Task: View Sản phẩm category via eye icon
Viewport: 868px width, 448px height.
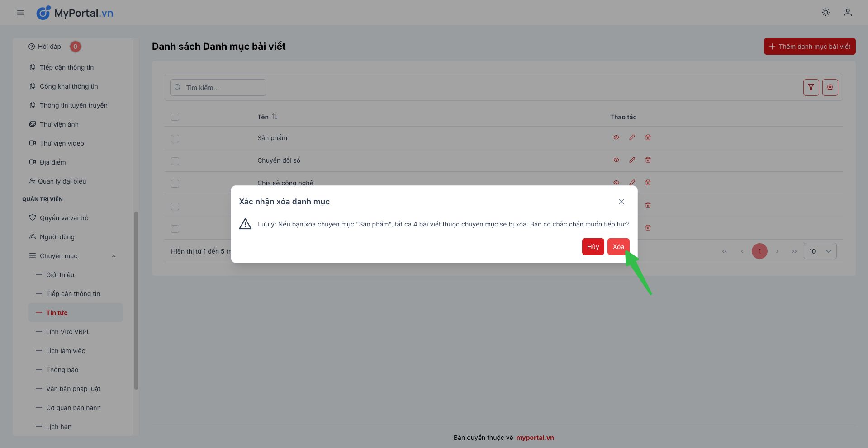Action: [x=616, y=137]
